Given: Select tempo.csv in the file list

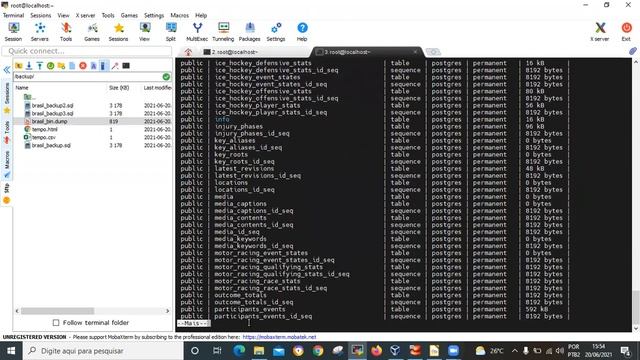Looking at the screenshot, I should click(44, 137).
